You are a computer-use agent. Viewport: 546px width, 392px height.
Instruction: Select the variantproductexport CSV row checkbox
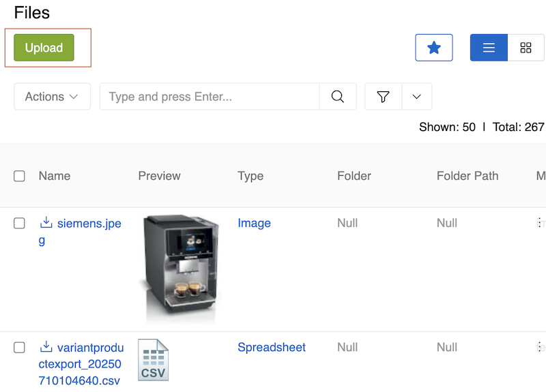click(x=20, y=347)
